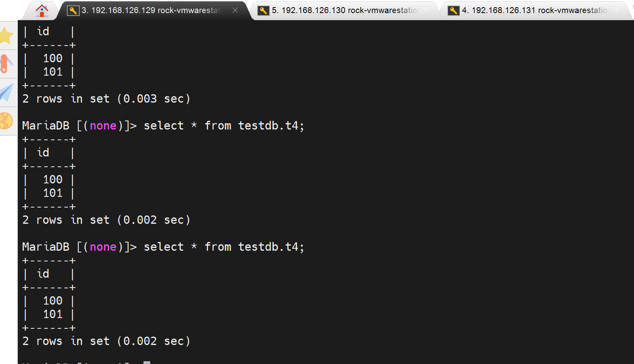Open the Macros paper-plane sidebar icon

click(7, 92)
